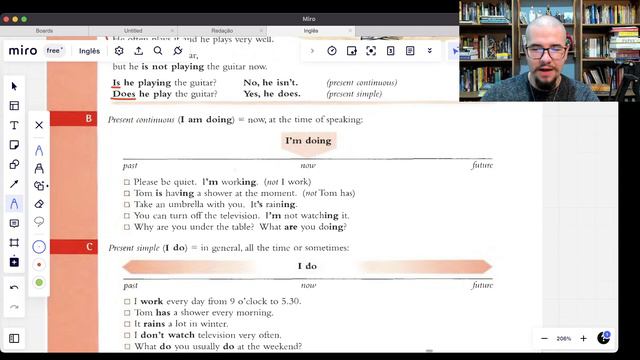
Task: Select the Pen tool in main toolbar
Action: click(x=14, y=204)
